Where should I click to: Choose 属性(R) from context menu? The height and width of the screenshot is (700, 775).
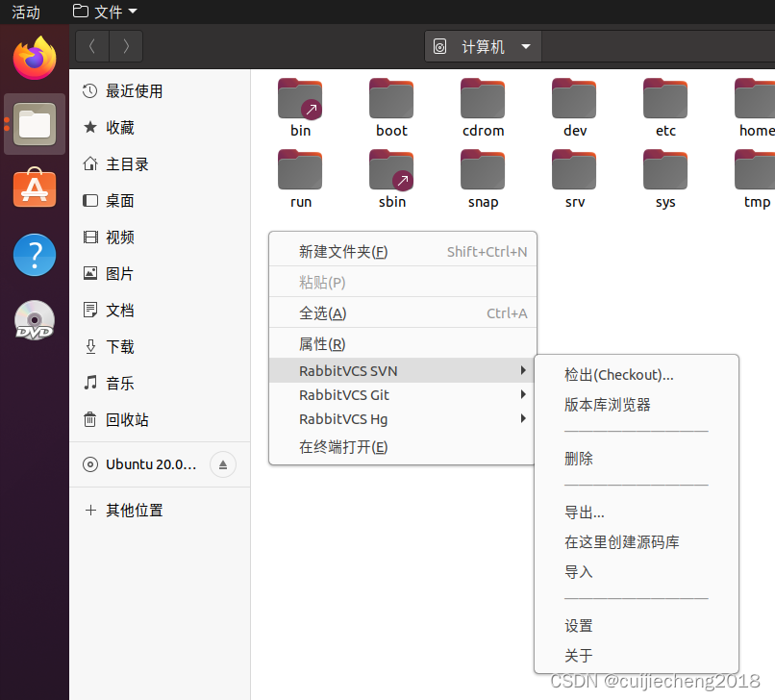coord(402,343)
